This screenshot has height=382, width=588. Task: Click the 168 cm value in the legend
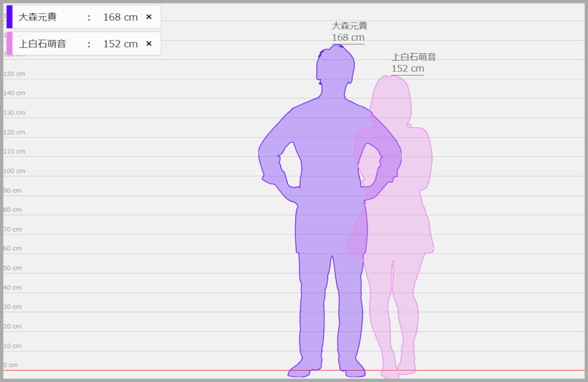121,17
